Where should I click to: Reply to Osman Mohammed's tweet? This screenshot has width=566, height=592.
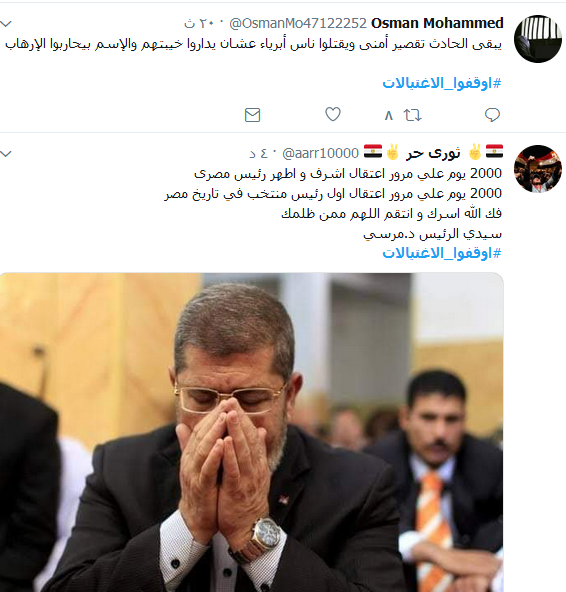pyautogui.click(x=492, y=115)
